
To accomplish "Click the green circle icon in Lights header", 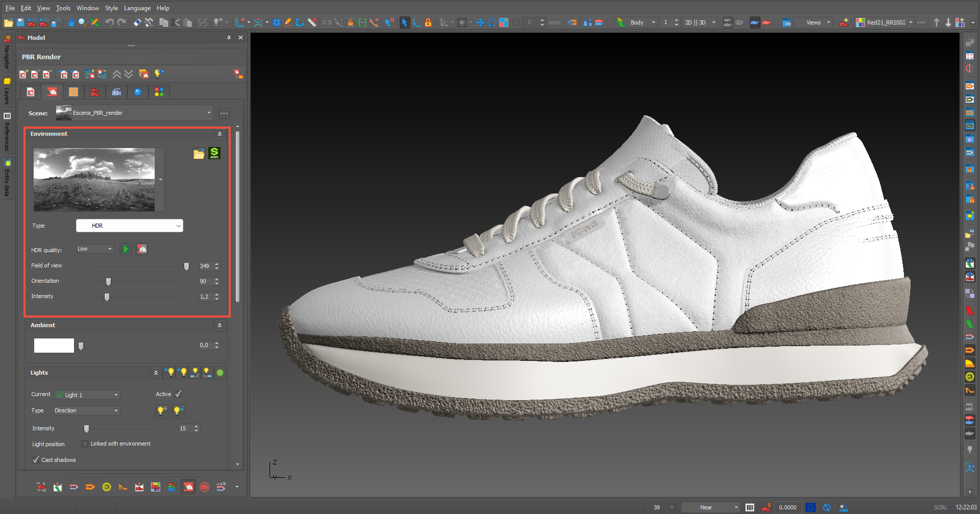I will pyautogui.click(x=220, y=373).
